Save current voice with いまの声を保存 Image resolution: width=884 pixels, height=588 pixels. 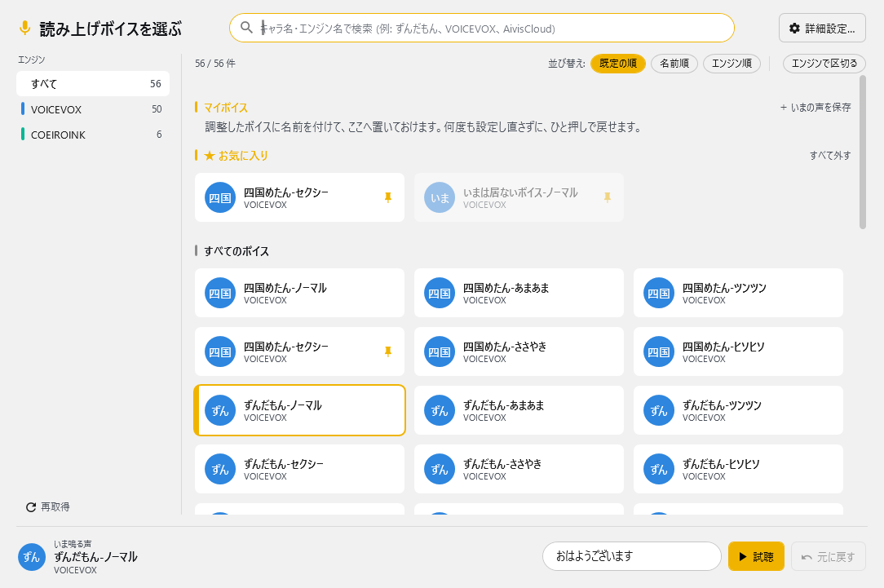click(x=815, y=107)
